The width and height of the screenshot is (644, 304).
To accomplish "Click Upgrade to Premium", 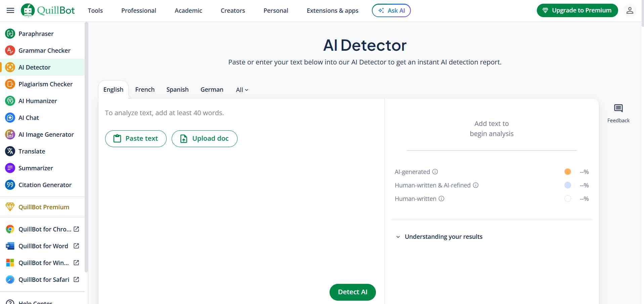I will [x=577, y=10].
